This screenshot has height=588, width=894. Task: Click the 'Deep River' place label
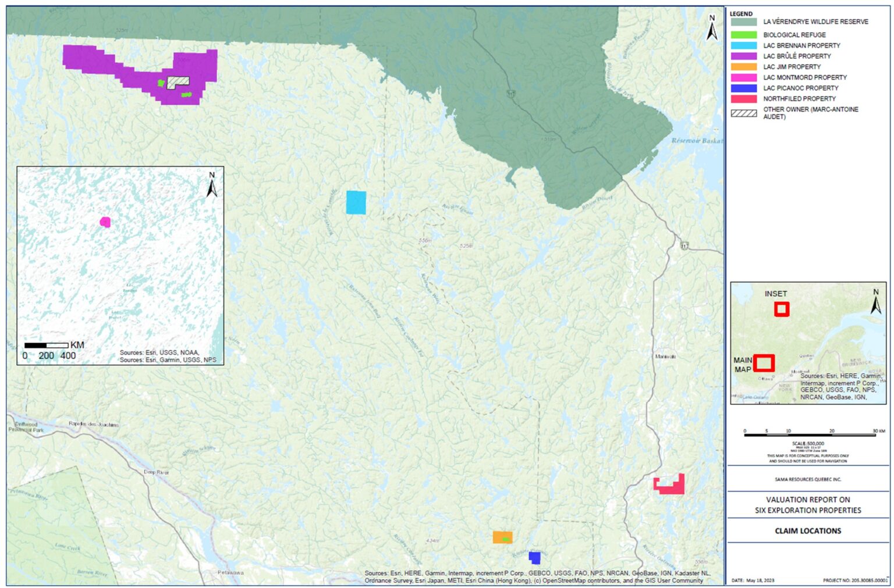pyautogui.click(x=157, y=472)
